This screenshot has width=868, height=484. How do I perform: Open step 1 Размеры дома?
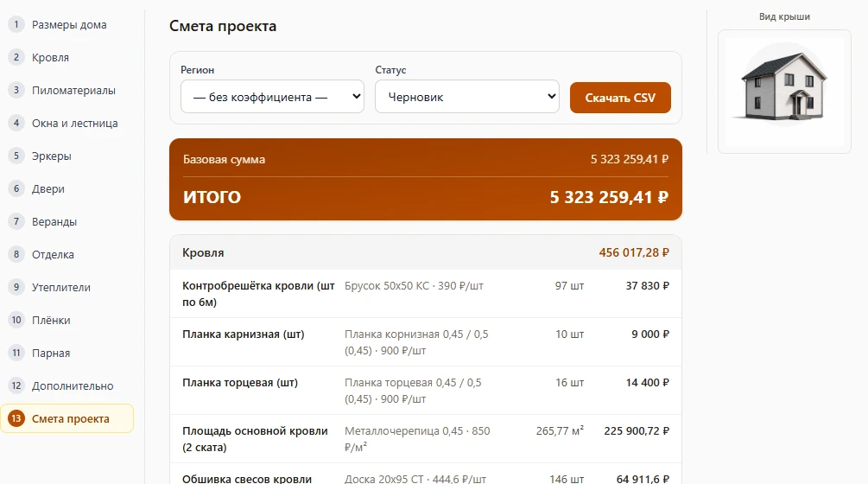tap(67, 24)
